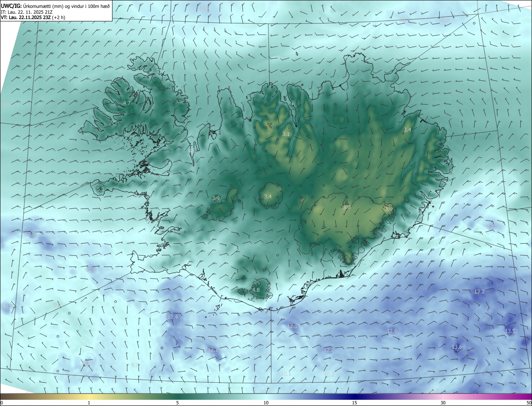Click the 13.5 value label

(510, 331)
